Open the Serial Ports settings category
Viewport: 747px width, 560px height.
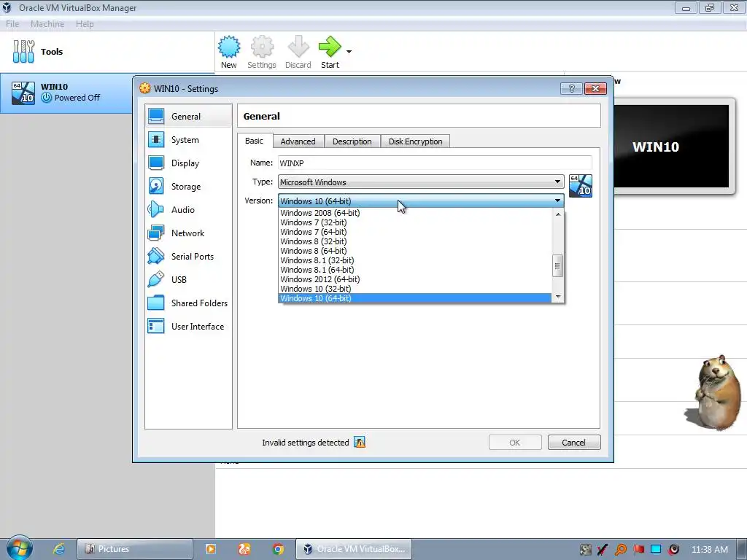tap(188, 256)
